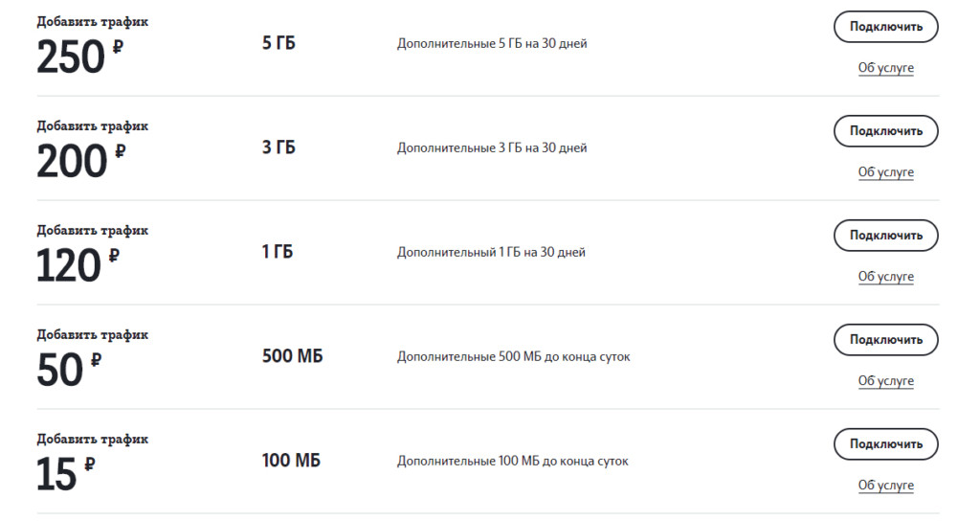Open Об услуге for the 200 ₽ option
Viewport: 980px width, 521px height.
(885, 172)
